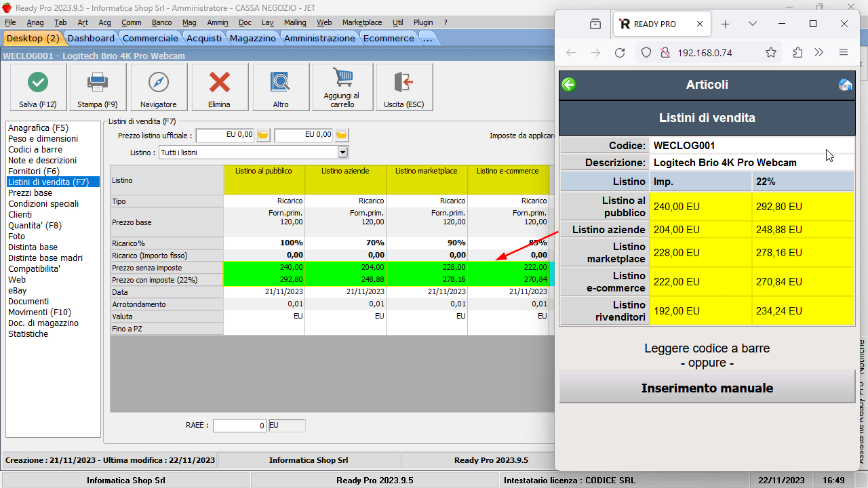This screenshot has width=868, height=488.
Task: Add the article with Aggiungi al carrello
Action: pyautogui.click(x=342, y=87)
